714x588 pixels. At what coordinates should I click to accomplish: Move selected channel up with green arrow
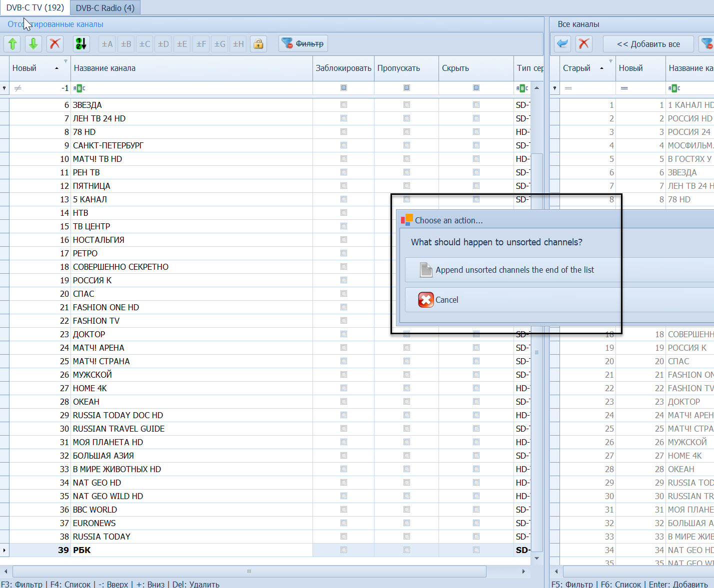click(13, 44)
